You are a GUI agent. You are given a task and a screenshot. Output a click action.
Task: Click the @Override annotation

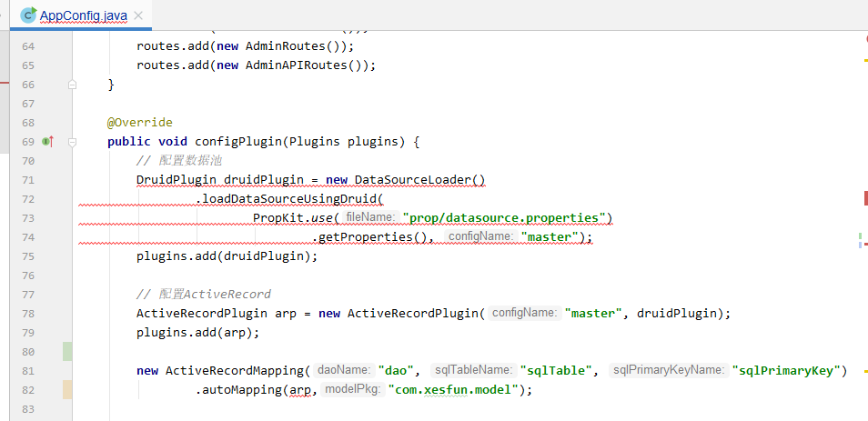(x=140, y=122)
